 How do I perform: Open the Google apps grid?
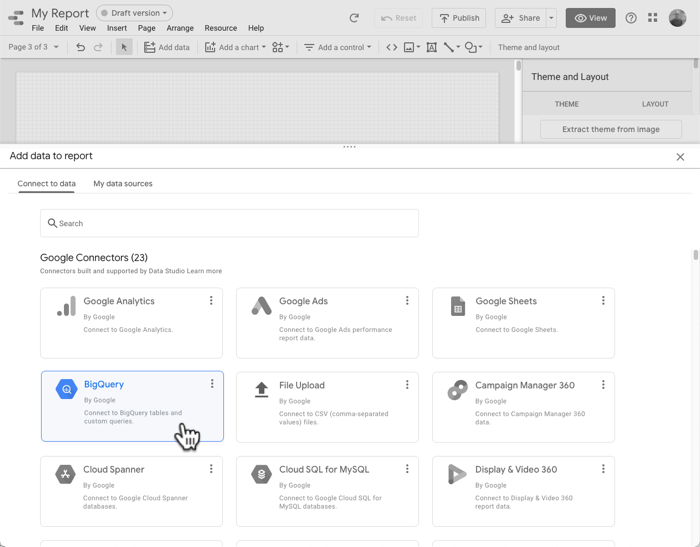653,18
